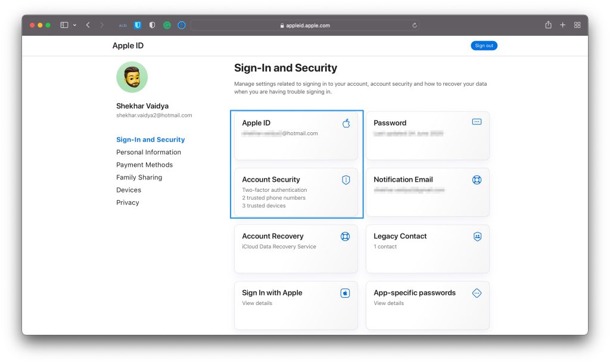Open the Bitwarden shield extension icon

pos(138,25)
